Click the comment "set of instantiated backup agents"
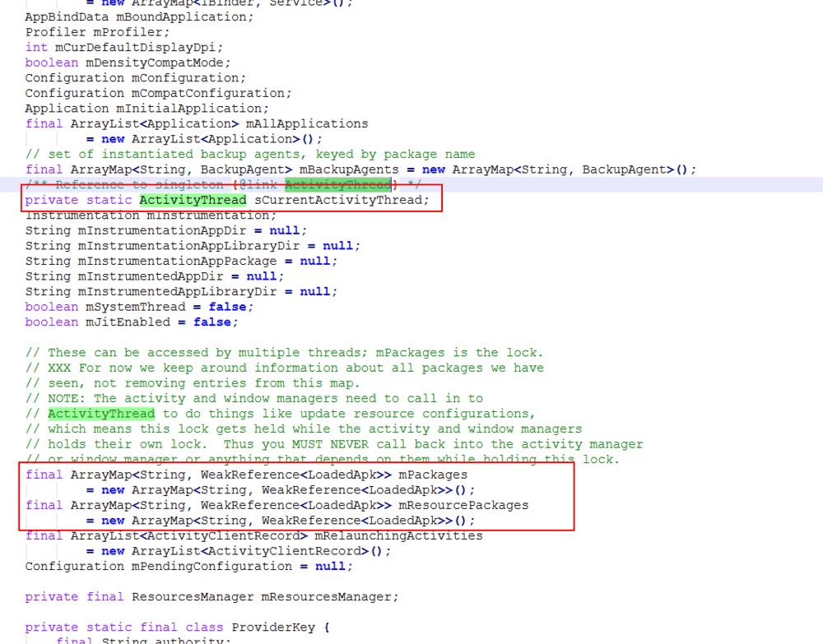 (174, 154)
